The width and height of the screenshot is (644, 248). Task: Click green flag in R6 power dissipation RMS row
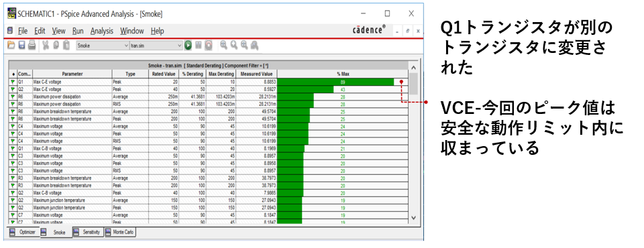tap(13, 104)
